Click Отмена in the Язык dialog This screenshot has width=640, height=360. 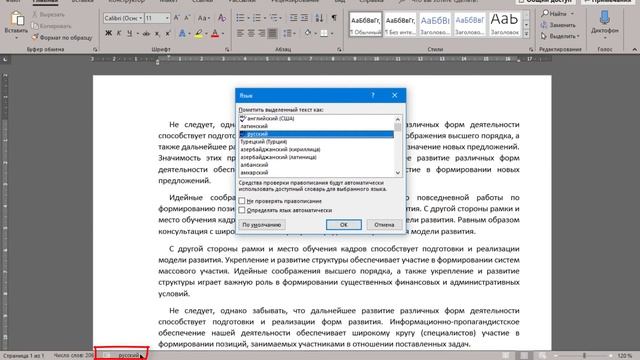click(x=384, y=225)
